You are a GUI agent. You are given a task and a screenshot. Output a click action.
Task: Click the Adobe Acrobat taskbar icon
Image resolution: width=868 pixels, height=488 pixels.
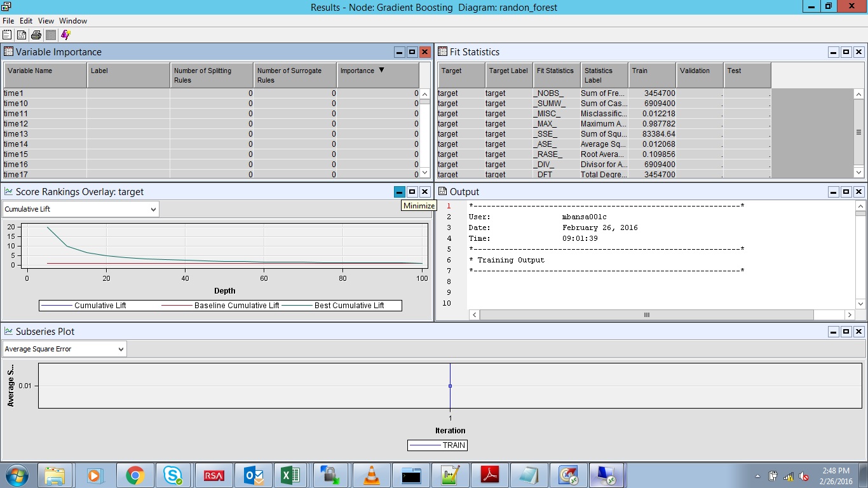click(490, 475)
